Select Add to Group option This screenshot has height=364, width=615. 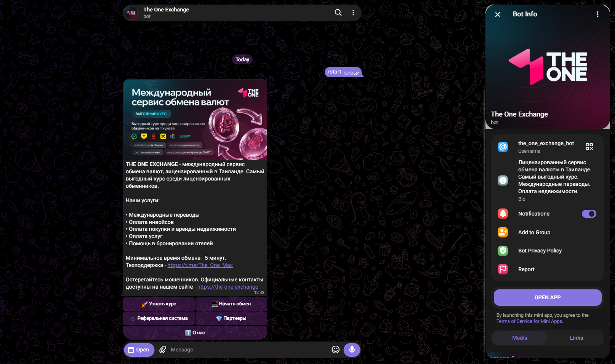tap(548, 232)
